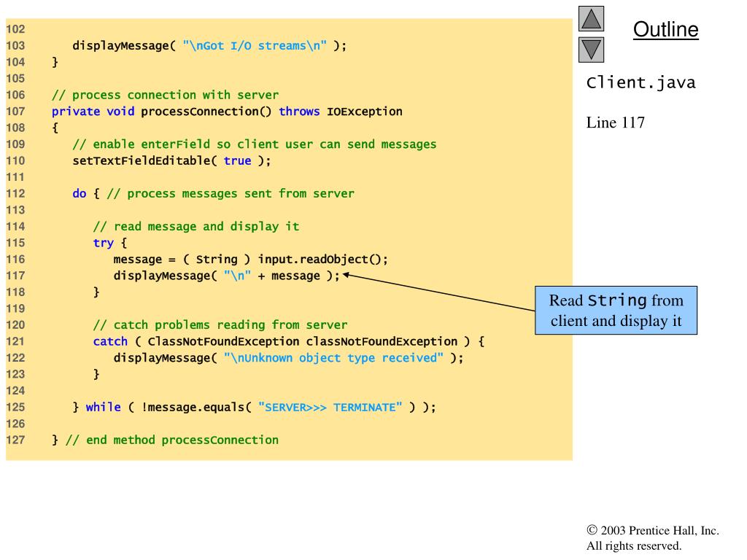Click the 'catch ( ClassNotFoundException' line
Screen dimensions: 747x560
click(289, 341)
